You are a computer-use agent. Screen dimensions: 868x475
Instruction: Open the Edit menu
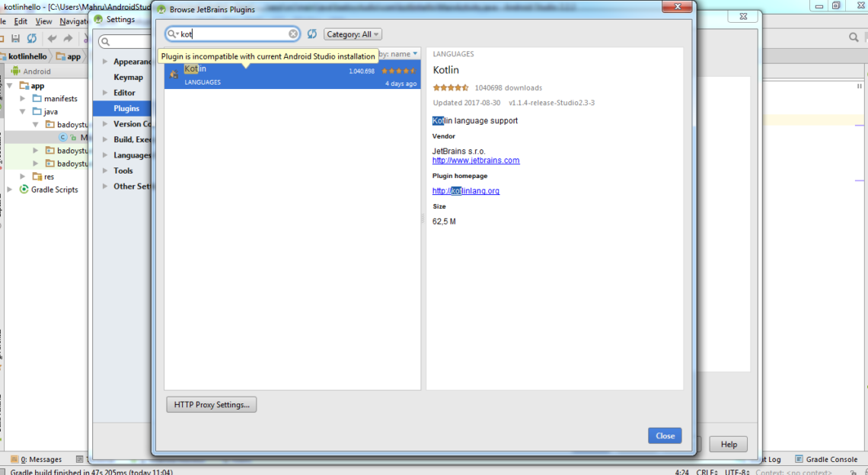21,21
